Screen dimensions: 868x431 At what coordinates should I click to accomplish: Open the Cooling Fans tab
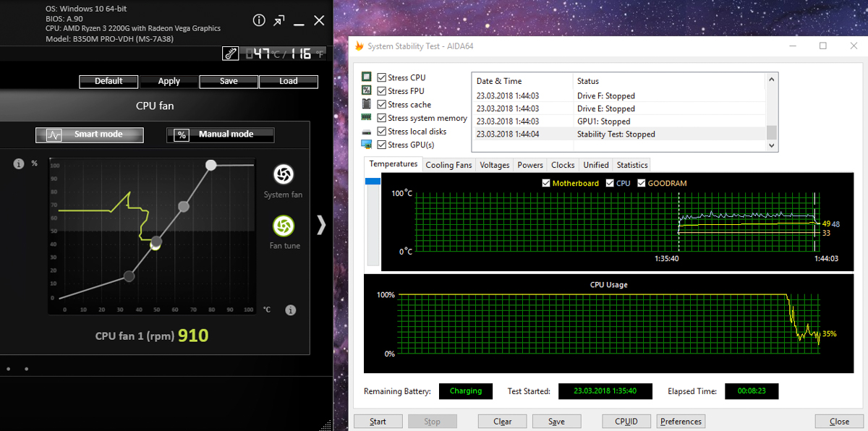tap(448, 165)
